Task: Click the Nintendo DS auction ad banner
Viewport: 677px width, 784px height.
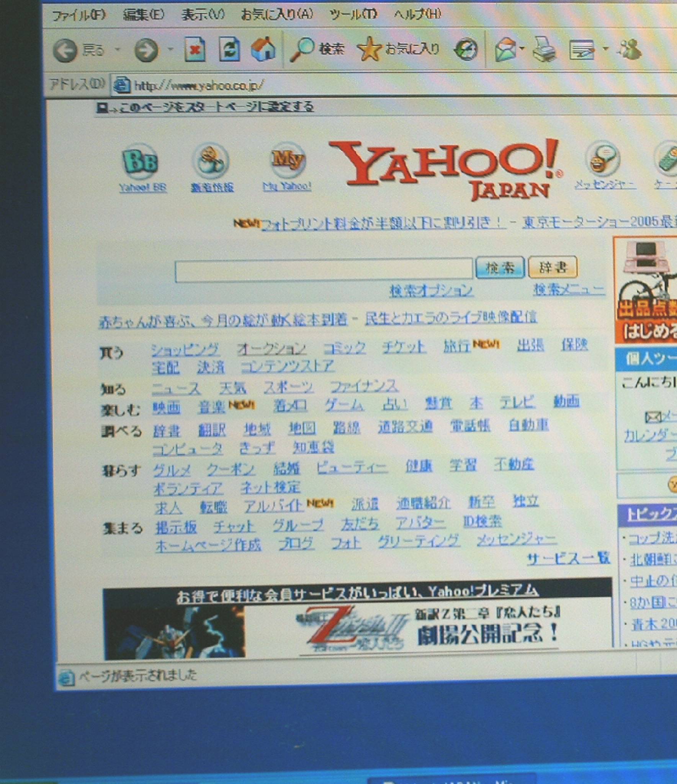Action: point(646,290)
